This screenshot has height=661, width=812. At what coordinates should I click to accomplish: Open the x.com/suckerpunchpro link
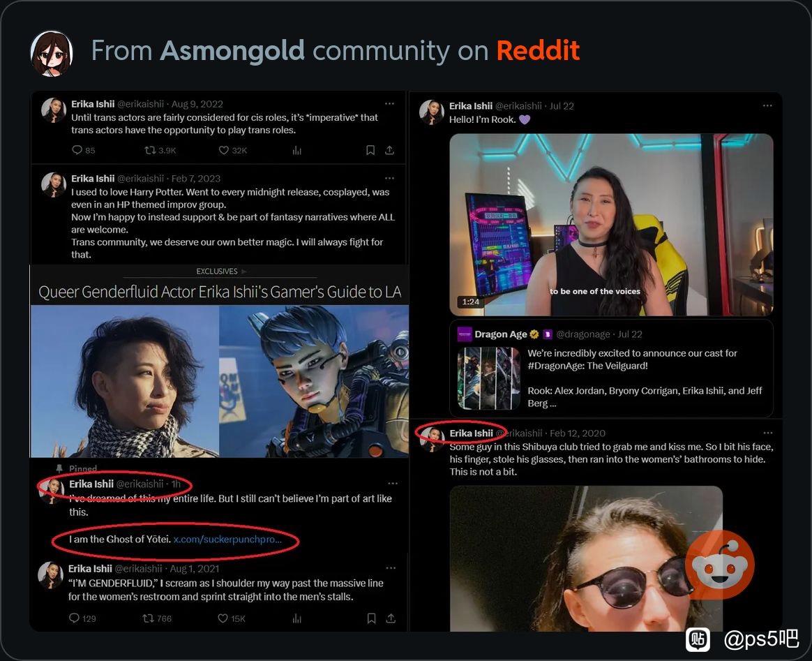click(227, 540)
